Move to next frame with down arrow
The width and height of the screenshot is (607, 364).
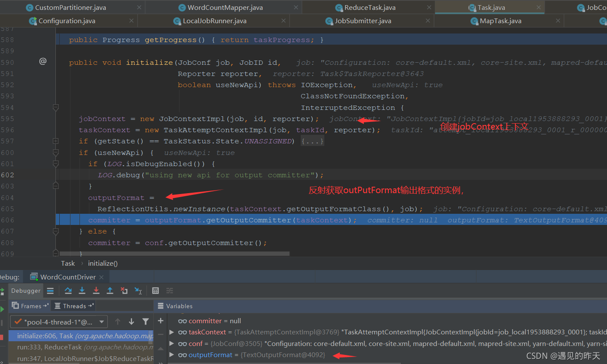tap(131, 322)
